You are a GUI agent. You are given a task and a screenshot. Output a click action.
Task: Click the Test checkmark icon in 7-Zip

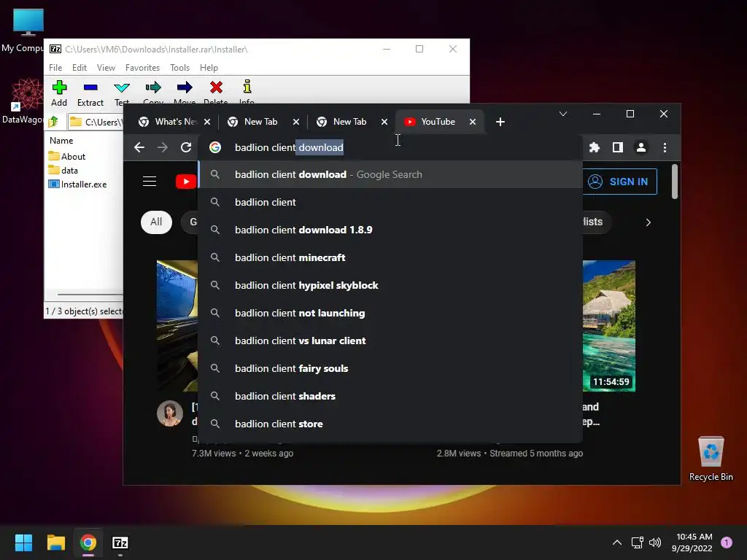[122, 87]
